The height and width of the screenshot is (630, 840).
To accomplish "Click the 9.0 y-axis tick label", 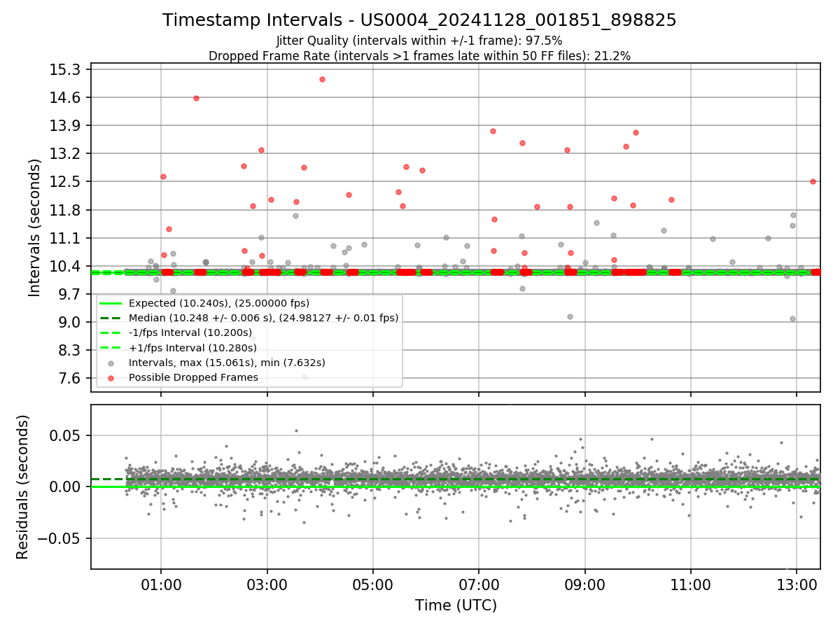I will [71, 322].
